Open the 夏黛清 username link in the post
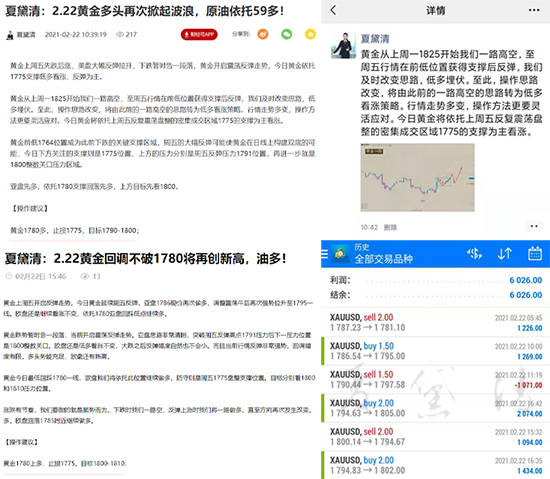Image resolution: width=550 pixels, height=479 pixels. 375,39
